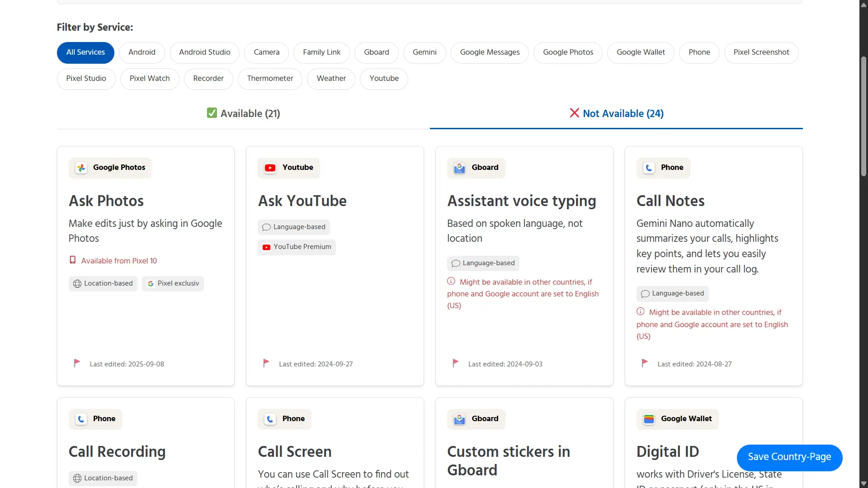This screenshot has height=488, width=868.
Task: Click 'Last edited: 2025-09-08' text
Action: [x=127, y=364]
